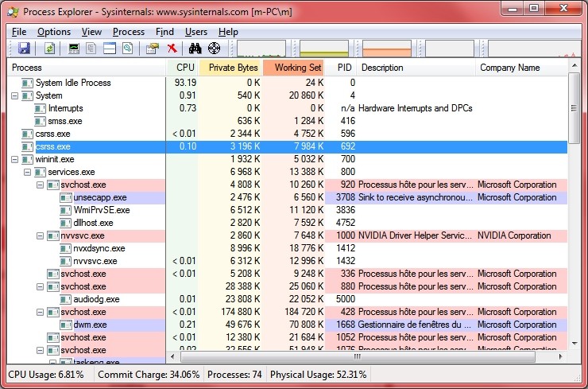
Task: Click the unsecapp.exe process icon
Action: click(66, 197)
